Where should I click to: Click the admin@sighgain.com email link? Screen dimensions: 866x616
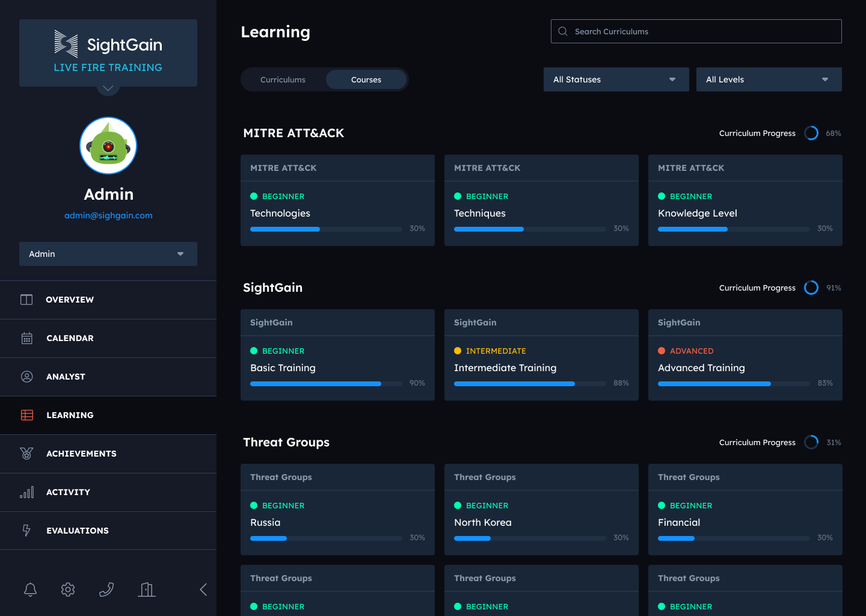(x=108, y=215)
